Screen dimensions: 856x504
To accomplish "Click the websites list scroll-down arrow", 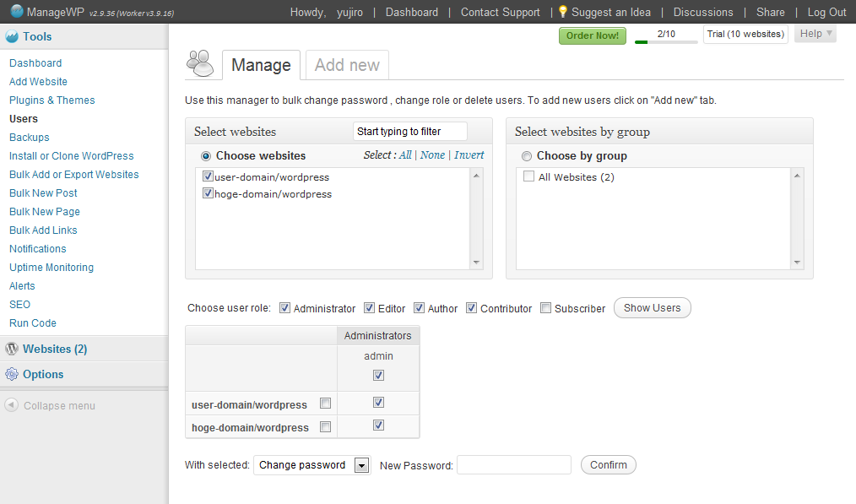I will tap(476, 263).
